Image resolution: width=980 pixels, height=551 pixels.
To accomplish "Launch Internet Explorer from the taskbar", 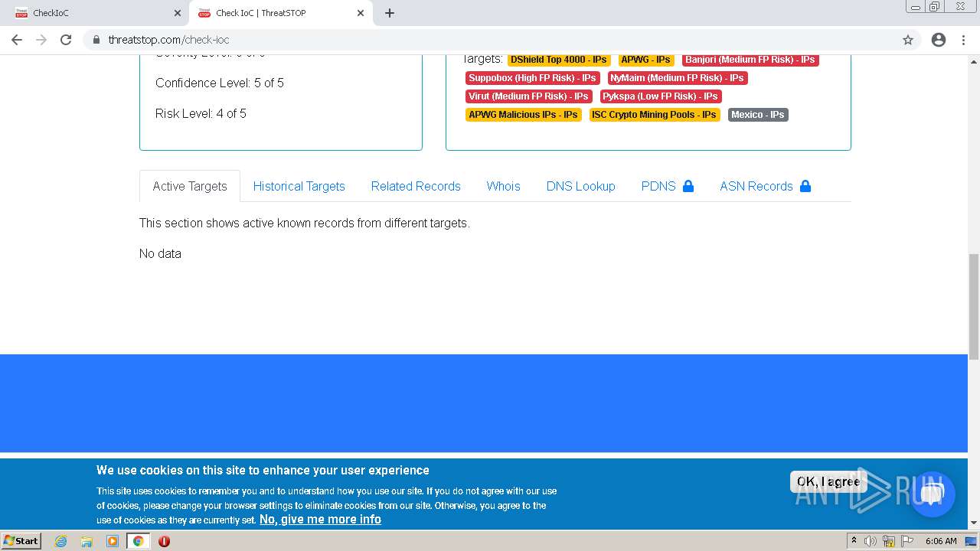I will click(60, 541).
